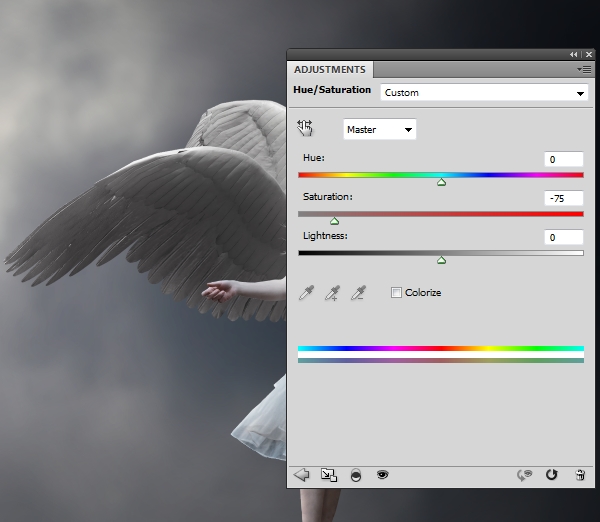Select the Subtract from Sample eyedropper
This screenshot has width=600, height=522.
357,293
